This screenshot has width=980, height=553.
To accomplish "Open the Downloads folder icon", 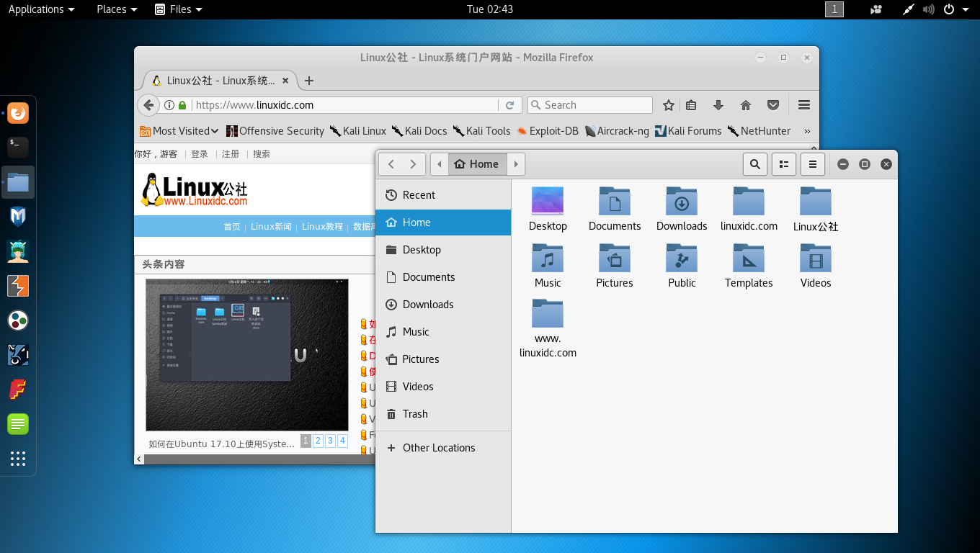I will point(682,201).
